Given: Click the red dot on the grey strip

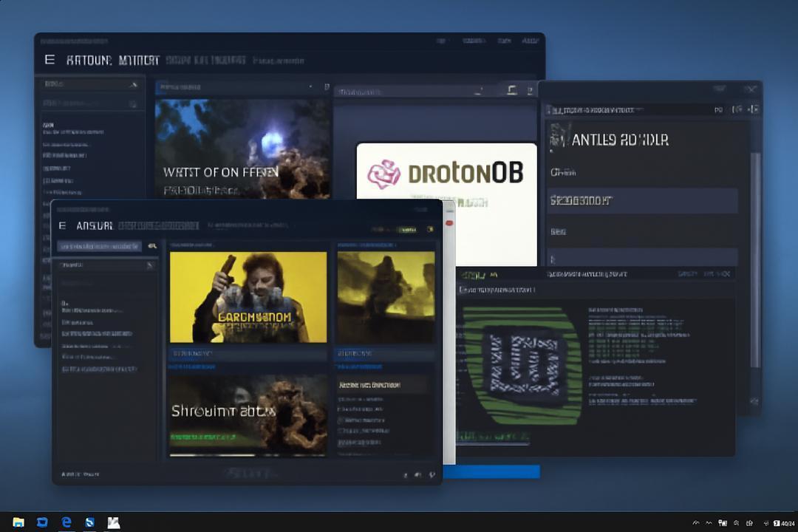Looking at the screenshot, I should click(x=449, y=223).
